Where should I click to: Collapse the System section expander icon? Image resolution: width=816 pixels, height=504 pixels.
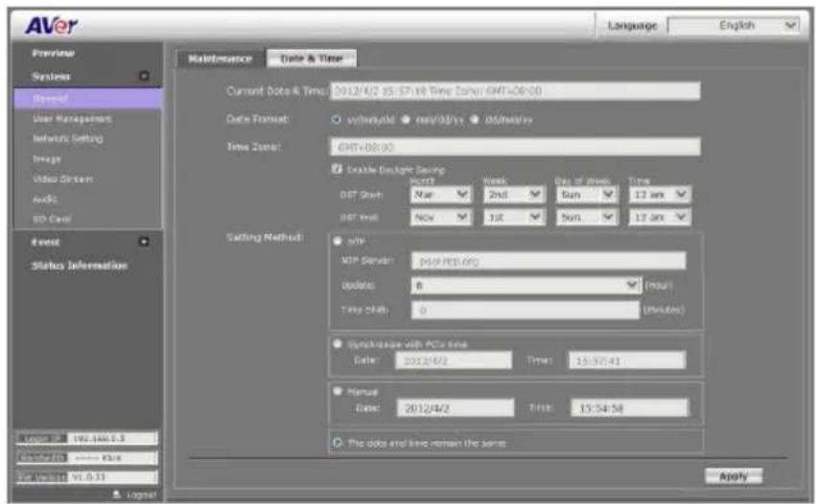click(x=144, y=77)
